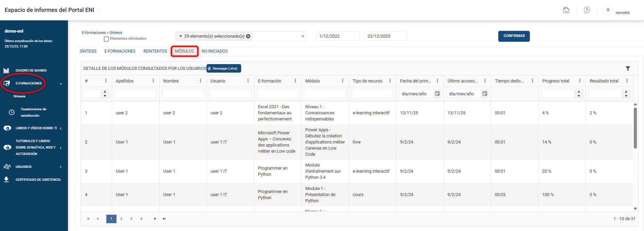Click the start date field 1/12/2022
The image size is (644, 231).
click(x=338, y=36)
